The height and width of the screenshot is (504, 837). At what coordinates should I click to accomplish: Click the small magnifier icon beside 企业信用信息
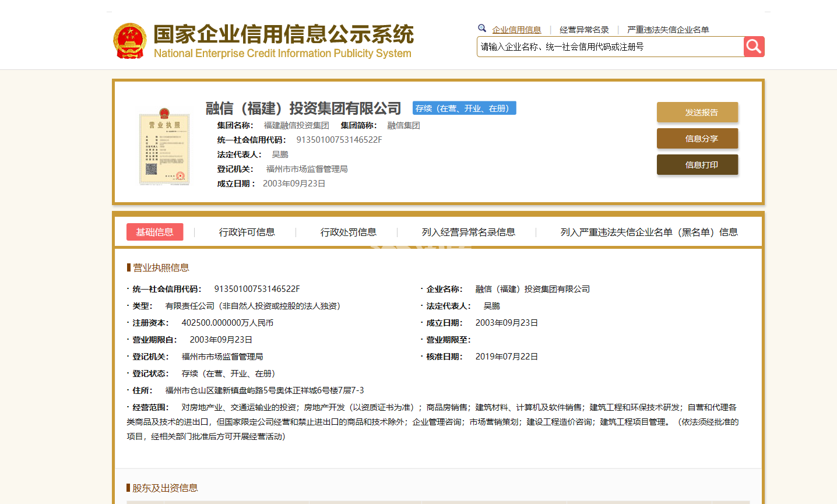(x=482, y=28)
